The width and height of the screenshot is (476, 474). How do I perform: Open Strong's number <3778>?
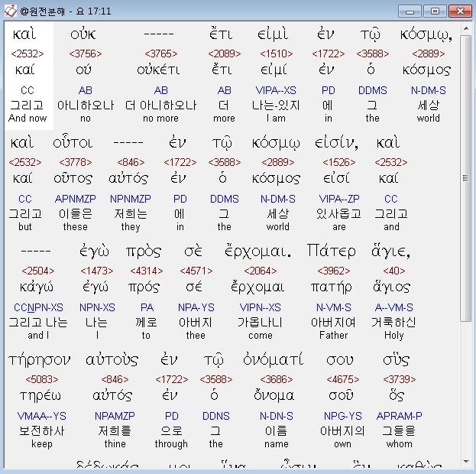click(76, 162)
